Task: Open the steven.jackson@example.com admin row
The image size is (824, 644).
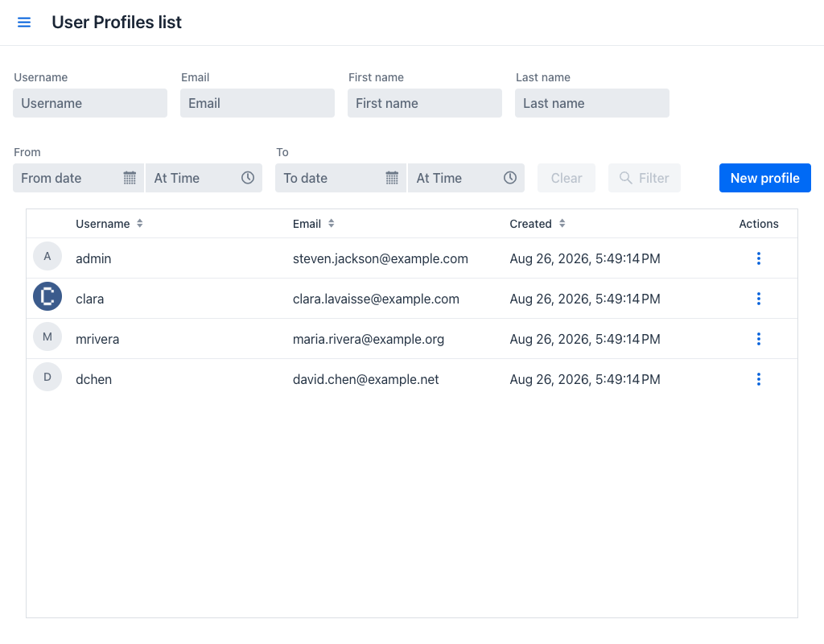Action: click(x=412, y=258)
